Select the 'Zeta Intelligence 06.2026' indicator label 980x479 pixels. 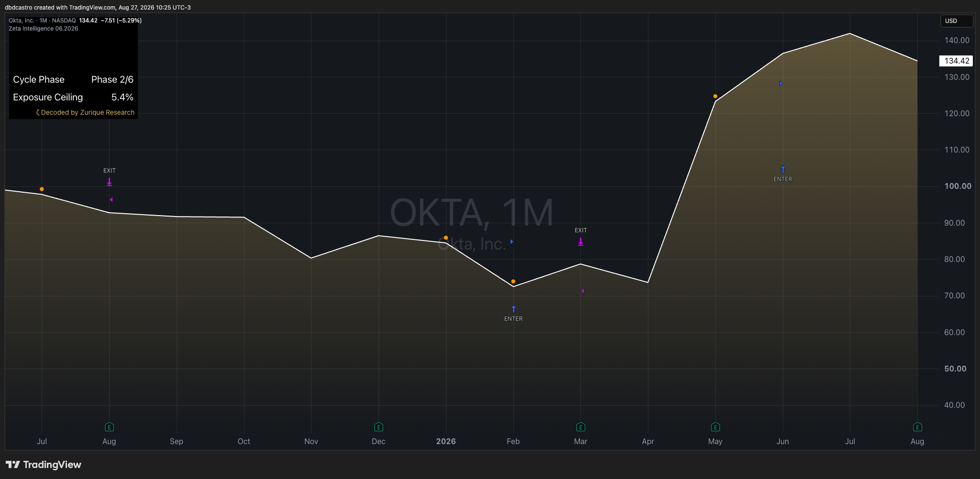click(x=43, y=29)
